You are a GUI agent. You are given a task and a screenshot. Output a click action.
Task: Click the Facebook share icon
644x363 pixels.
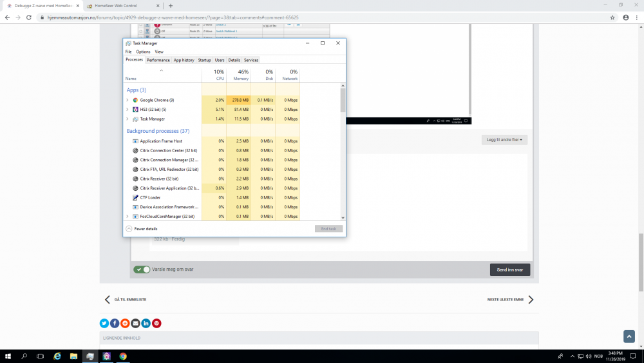click(115, 323)
